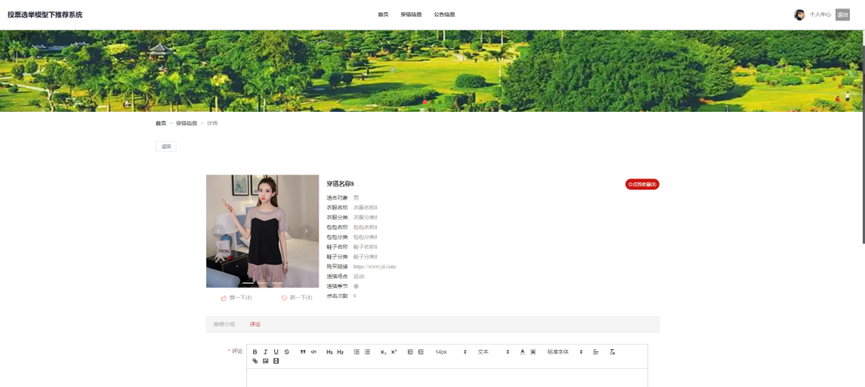Set Heading 2 style in the editor

pos(340,352)
